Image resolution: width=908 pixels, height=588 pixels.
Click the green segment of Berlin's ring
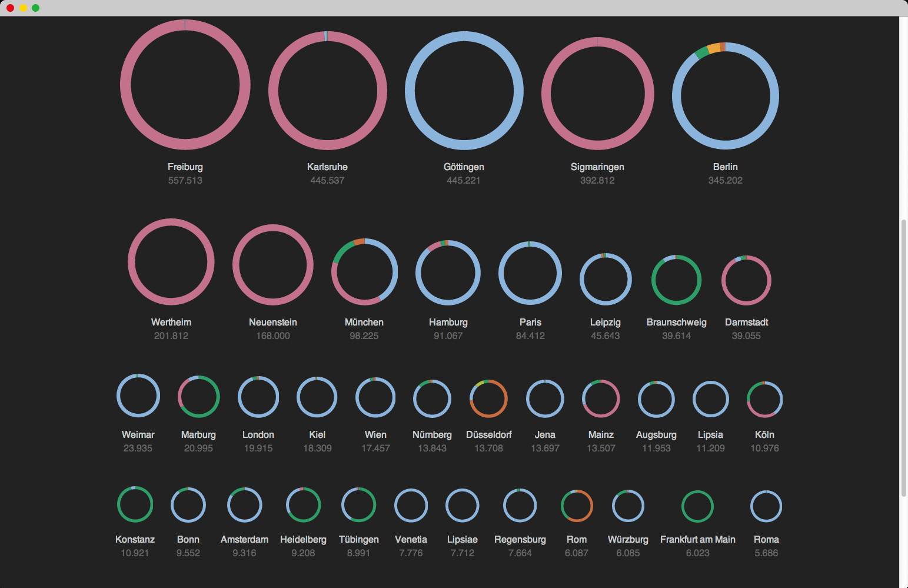coord(702,53)
